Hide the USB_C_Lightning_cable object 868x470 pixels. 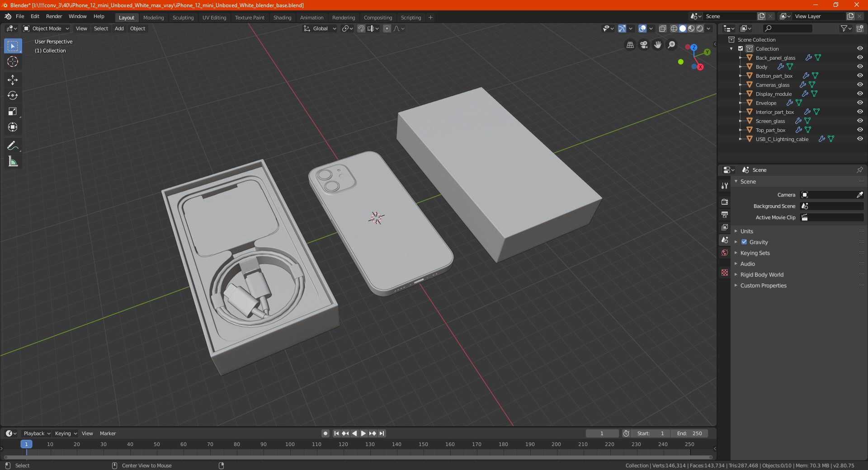(x=860, y=139)
